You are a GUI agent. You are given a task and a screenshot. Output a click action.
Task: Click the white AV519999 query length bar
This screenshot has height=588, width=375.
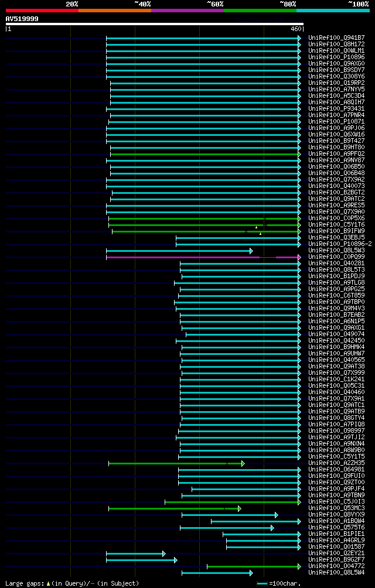click(155, 24)
